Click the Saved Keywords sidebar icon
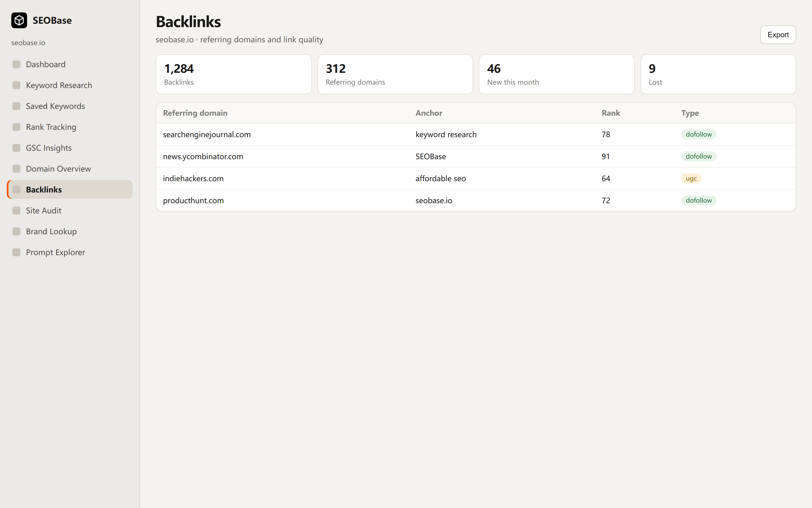812x508 pixels. (16, 106)
